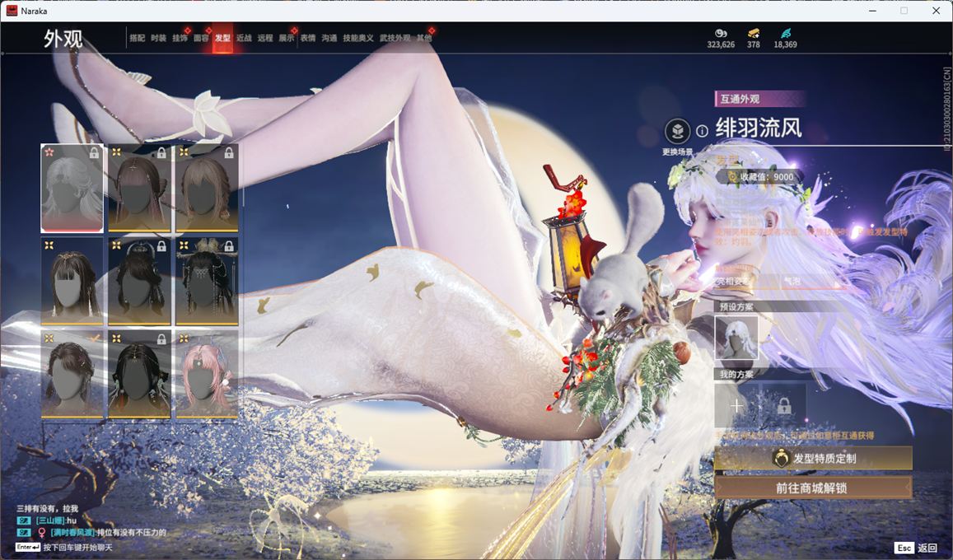Screen dimensions: 953x560
Task: Click the 三山娜 chat message
Action: tap(48, 520)
